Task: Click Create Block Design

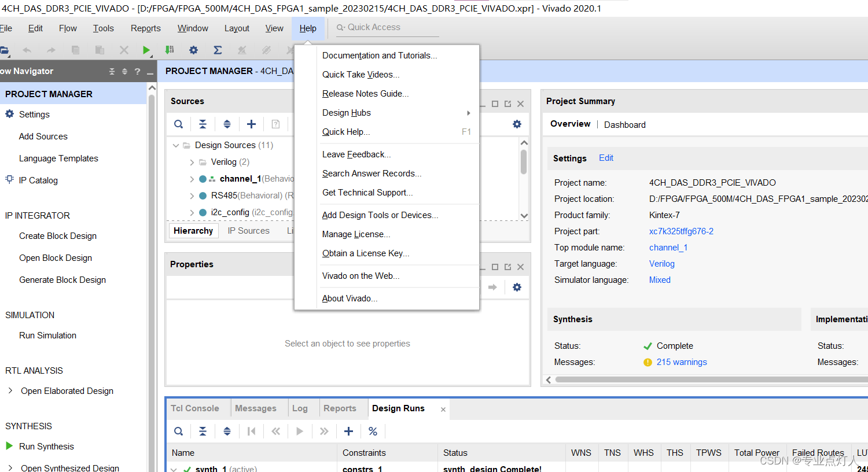Action: pyautogui.click(x=58, y=236)
